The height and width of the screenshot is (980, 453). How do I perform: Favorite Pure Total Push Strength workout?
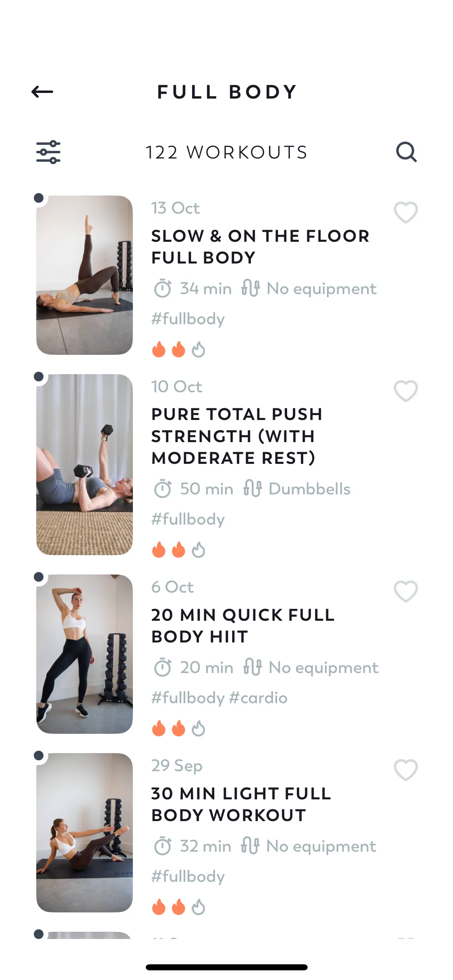click(405, 391)
